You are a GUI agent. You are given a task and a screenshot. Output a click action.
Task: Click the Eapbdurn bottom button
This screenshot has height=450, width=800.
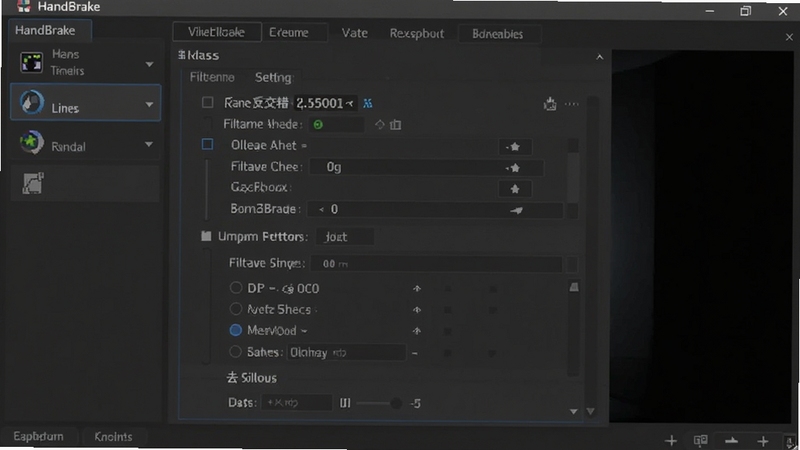tap(39, 436)
